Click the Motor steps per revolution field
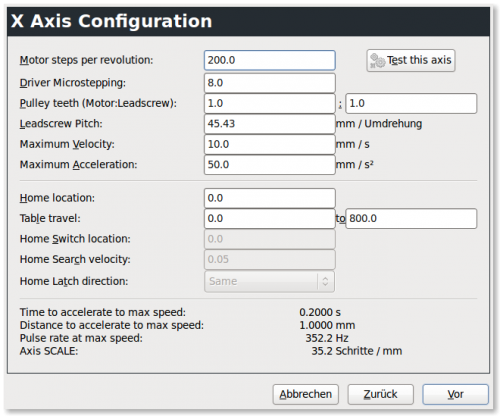Screen dimensions: 500x416 click(x=270, y=60)
